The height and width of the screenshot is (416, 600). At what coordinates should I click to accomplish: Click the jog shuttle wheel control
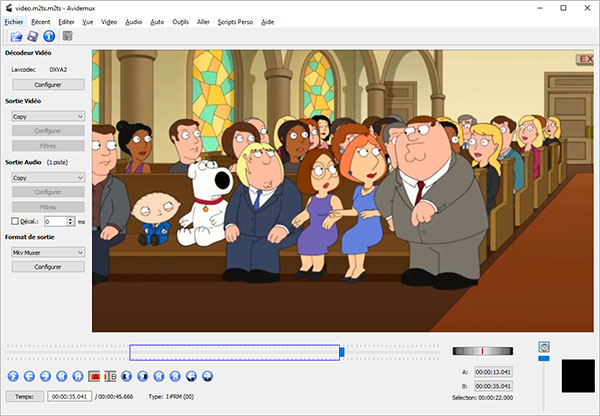[x=483, y=351]
